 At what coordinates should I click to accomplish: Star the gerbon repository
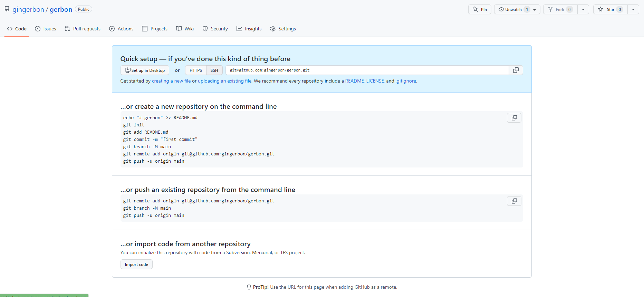[611, 9]
